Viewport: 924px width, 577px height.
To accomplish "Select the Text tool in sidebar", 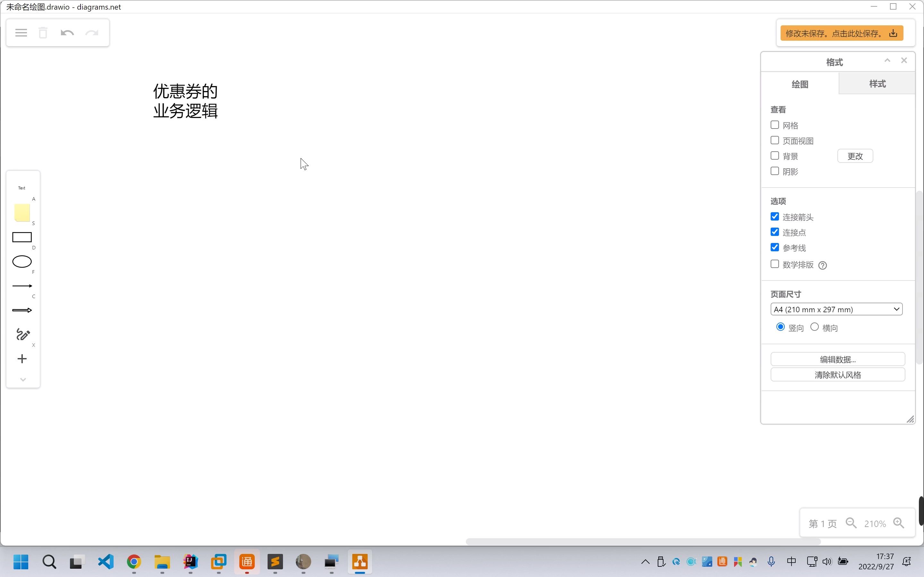I will pos(22,188).
